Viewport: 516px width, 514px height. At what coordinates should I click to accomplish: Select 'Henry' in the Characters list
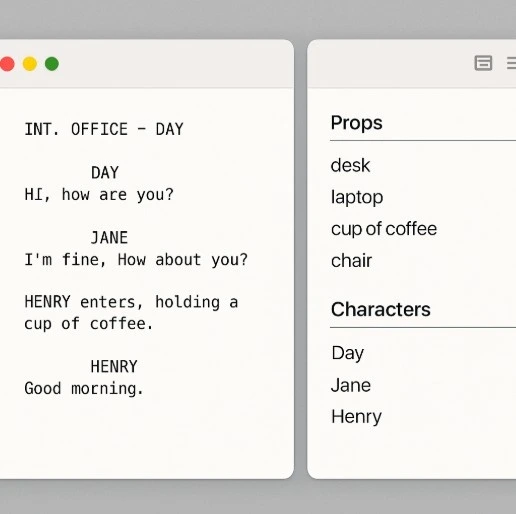point(356,417)
